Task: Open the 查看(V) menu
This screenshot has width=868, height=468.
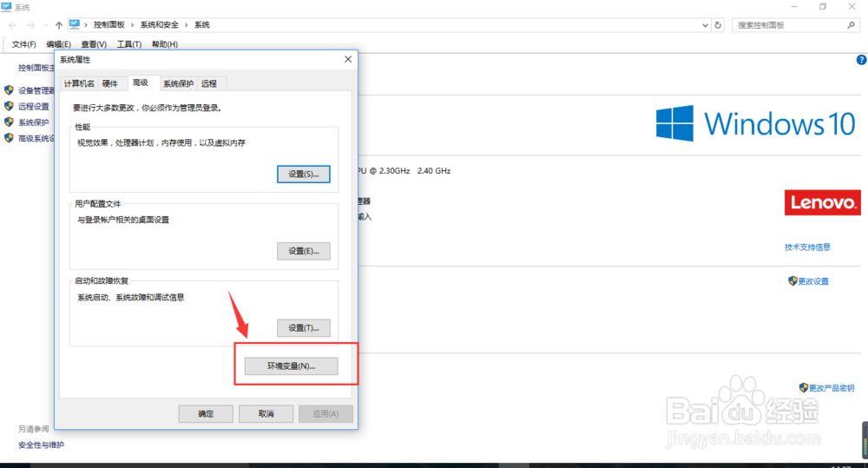Action: click(94, 44)
